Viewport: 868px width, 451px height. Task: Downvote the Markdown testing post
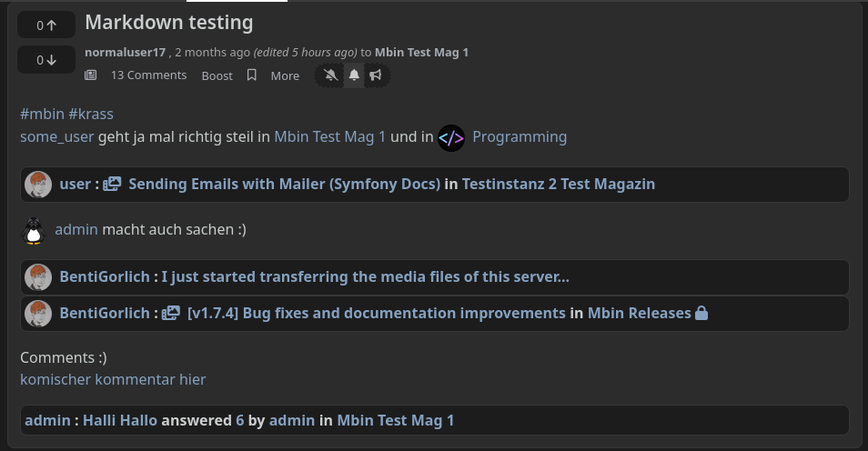46,60
